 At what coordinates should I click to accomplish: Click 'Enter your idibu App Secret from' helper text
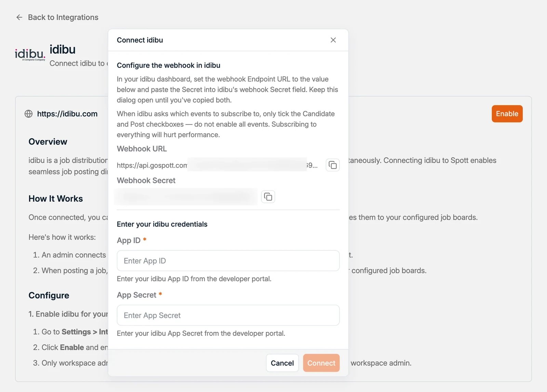point(201,333)
